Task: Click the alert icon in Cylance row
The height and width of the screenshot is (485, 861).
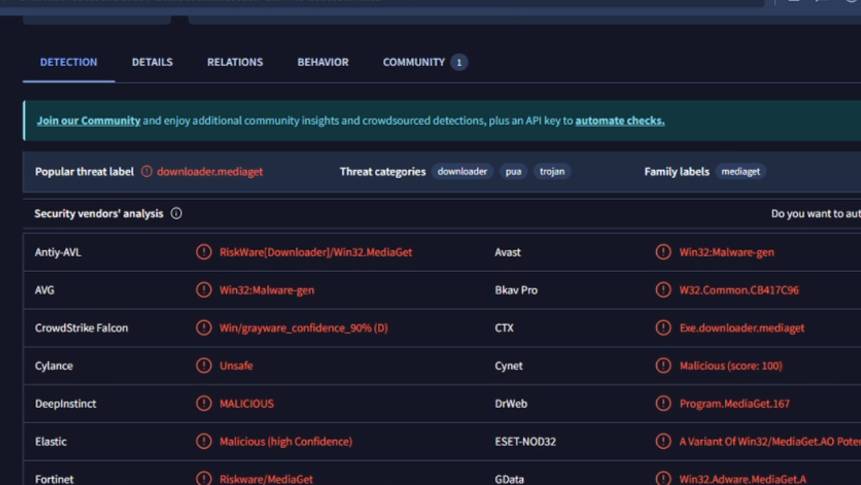Action: point(204,365)
